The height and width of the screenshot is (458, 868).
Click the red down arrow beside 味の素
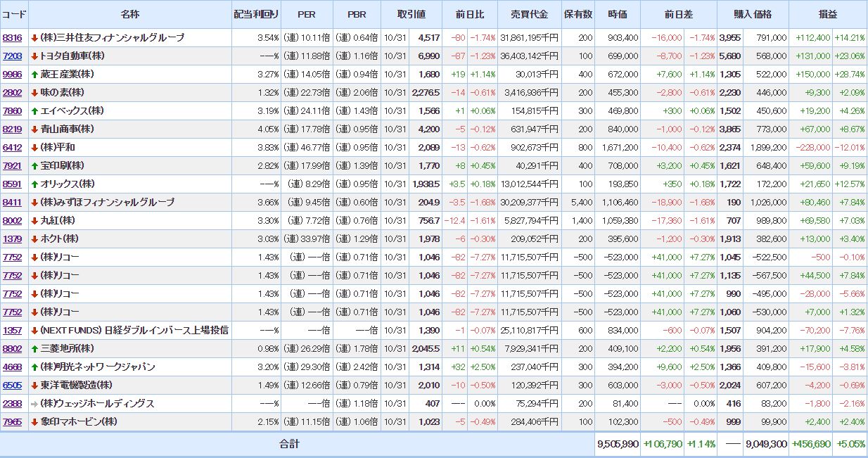[34, 93]
